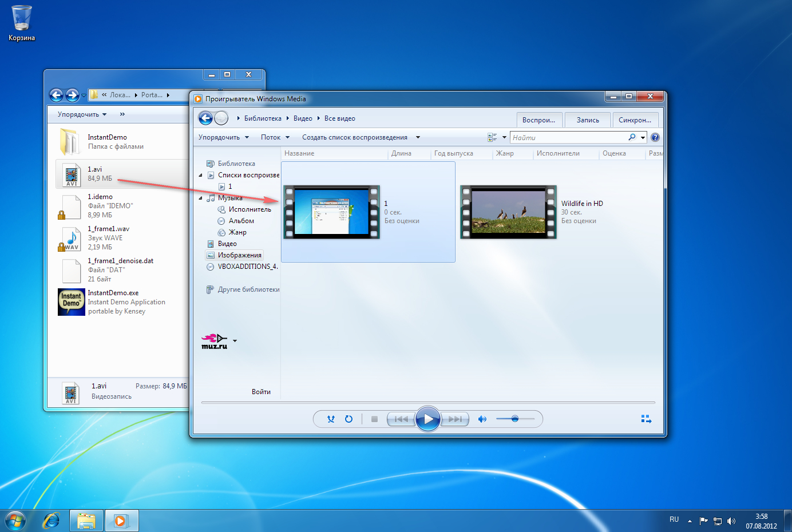The height and width of the screenshot is (532, 792).
Task: Mute the player volume speaker icon
Action: click(482, 419)
